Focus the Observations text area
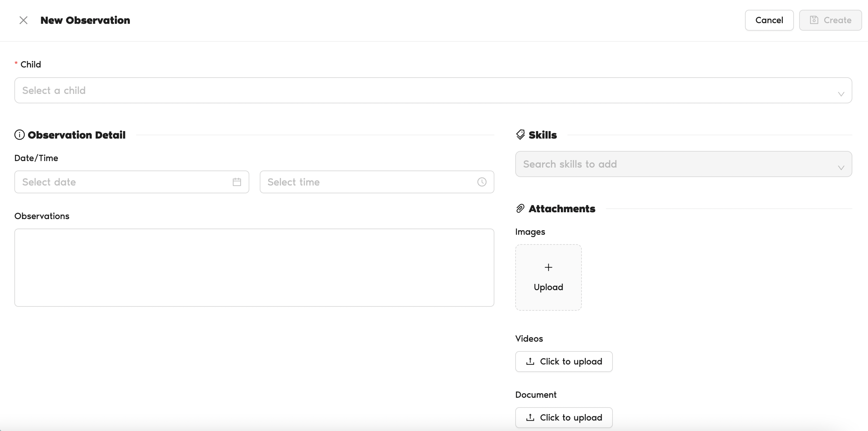The height and width of the screenshot is (431, 868). (254, 268)
